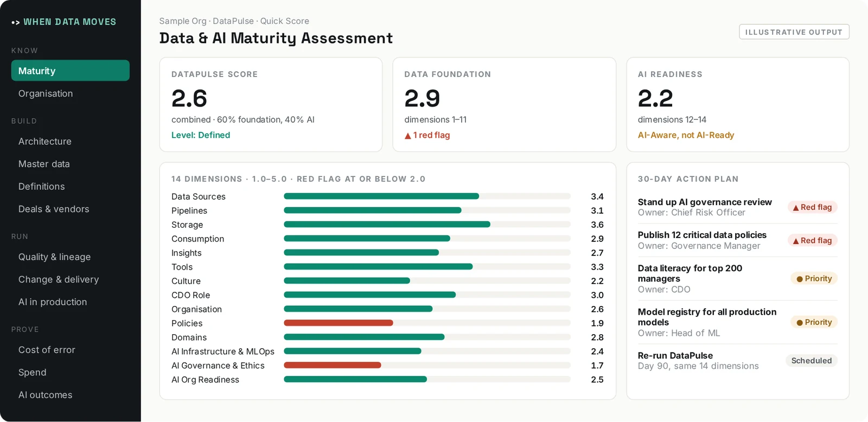Screen dimensions: 868x422
Task: Click Priority badge for data literacy
Action: 814,279
